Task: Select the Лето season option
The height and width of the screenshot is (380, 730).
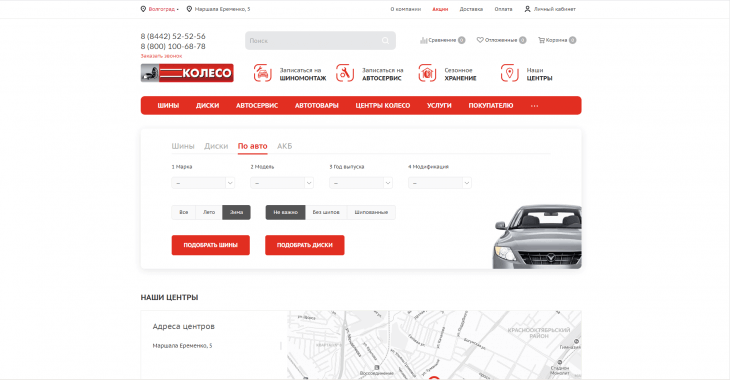Action: pyautogui.click(x=209, y=212)
